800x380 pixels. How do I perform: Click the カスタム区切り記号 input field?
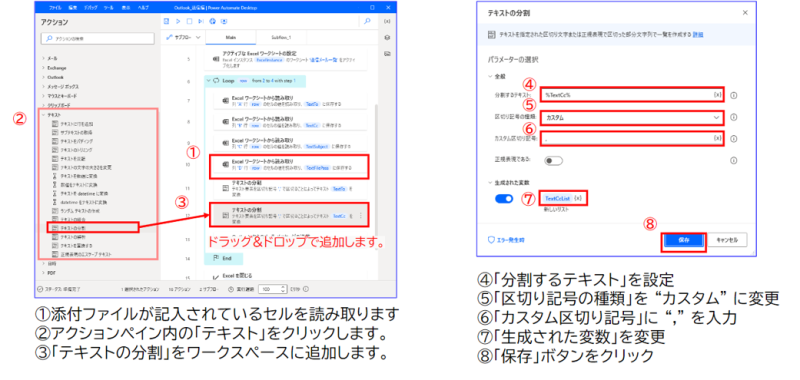coord(632,138)
